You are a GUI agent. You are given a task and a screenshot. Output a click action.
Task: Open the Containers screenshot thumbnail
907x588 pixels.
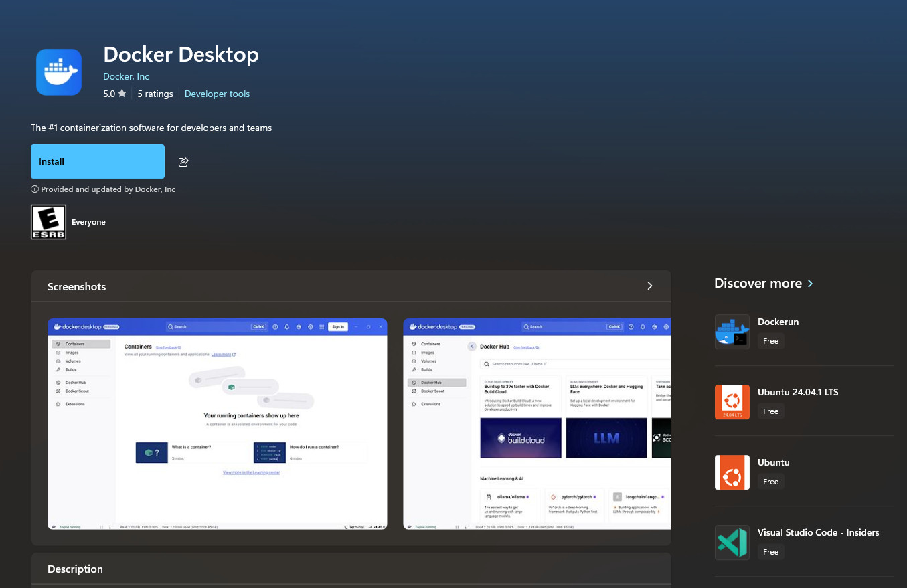tap(218, 424)
